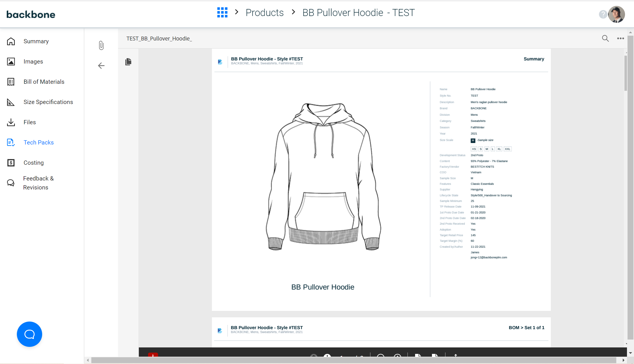This screenshot has width=634, height=364.
Task: Navigate to Products via breadcrumb
Action: click(x=264, y=12)
